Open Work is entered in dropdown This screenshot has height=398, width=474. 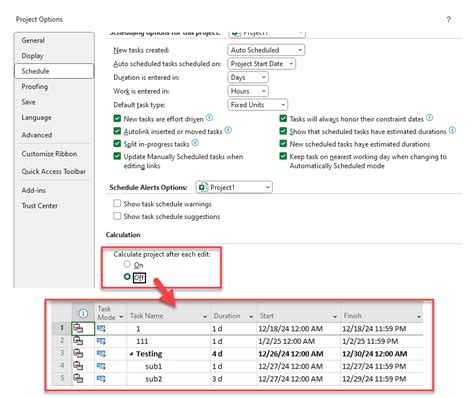248,91
